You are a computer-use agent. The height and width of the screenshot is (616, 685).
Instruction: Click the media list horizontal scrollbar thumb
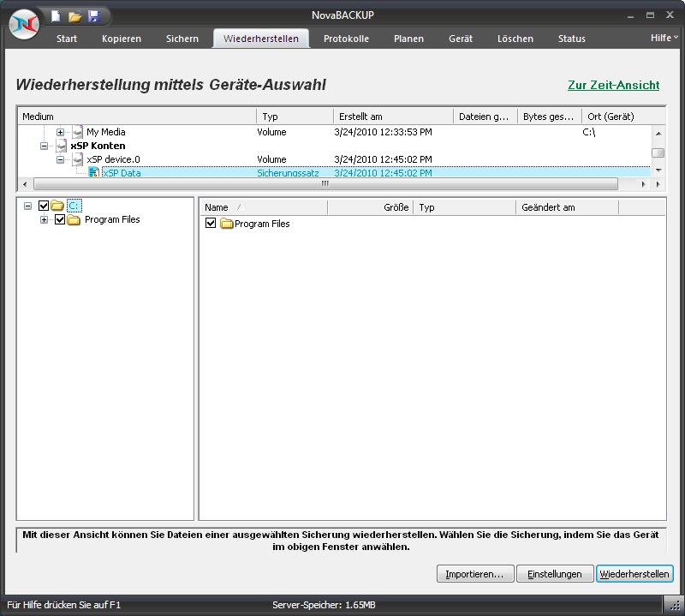coord(325,184)
